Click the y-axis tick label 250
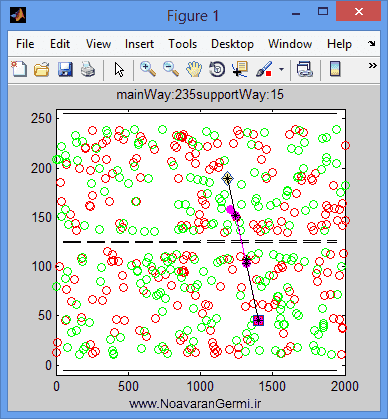Viewport: 388px width, 419px height. [x=41, y=119]
